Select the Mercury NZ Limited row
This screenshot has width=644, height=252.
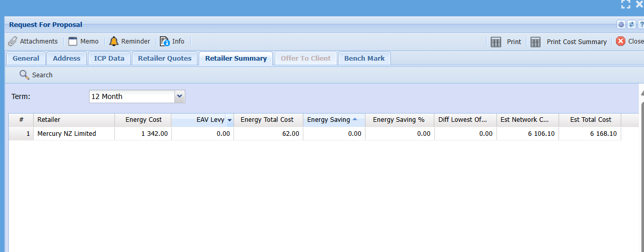pyautogui.click(x=67, y=134)
